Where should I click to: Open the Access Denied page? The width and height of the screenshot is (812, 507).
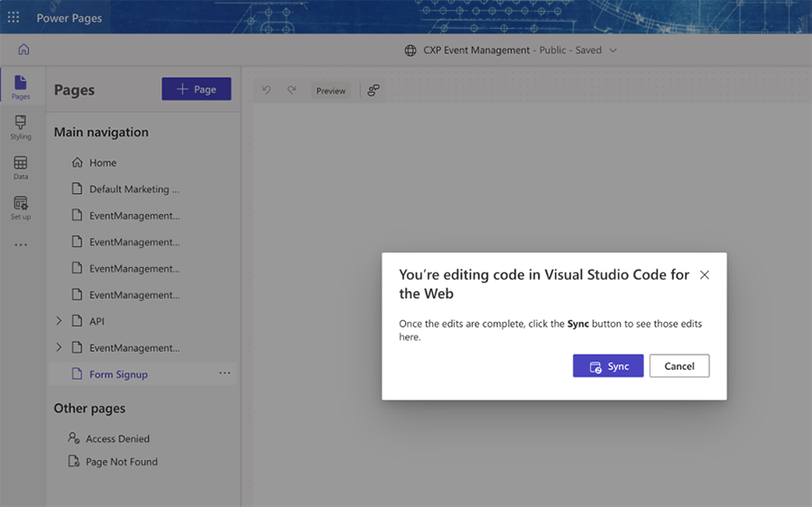pos(117,438)
